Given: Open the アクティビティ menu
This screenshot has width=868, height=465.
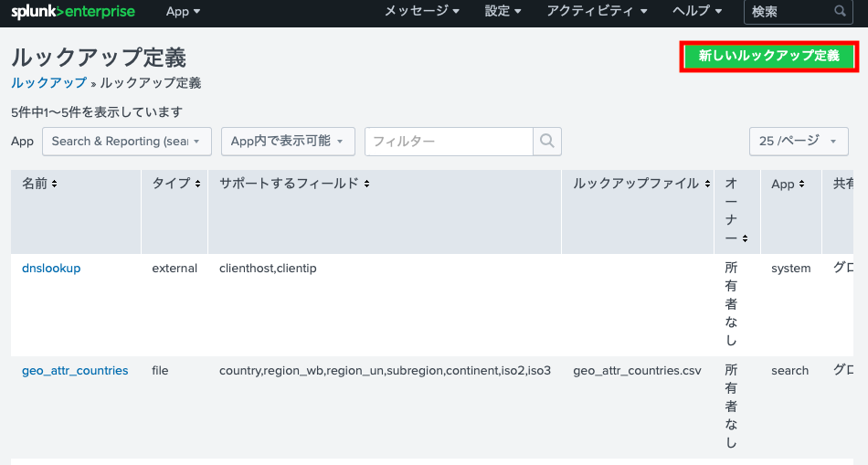Looking at the screenshot, I should click(597, 11).
